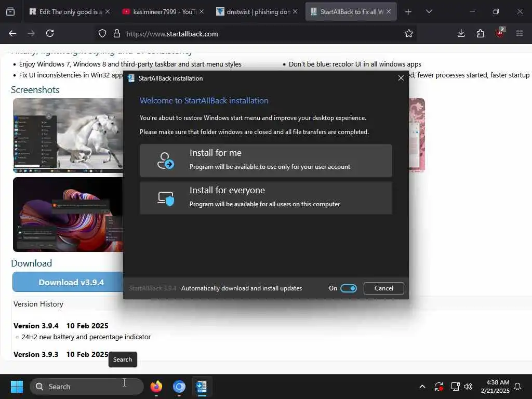This screenshot has width=532, height=399.
Task: Open Chrome from the taskbar
Action: [179, 387]
